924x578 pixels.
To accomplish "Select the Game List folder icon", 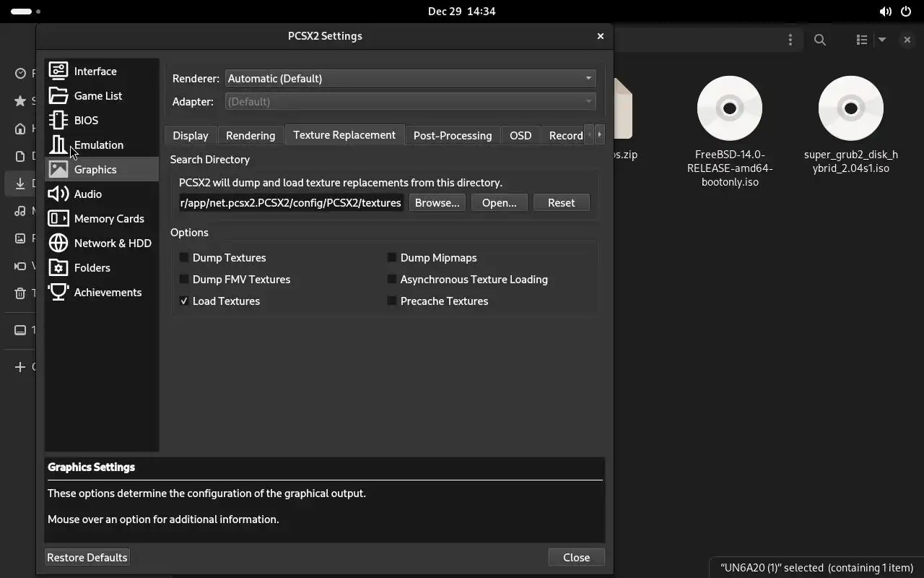I will pyautogui.click(x=58, y=95).
